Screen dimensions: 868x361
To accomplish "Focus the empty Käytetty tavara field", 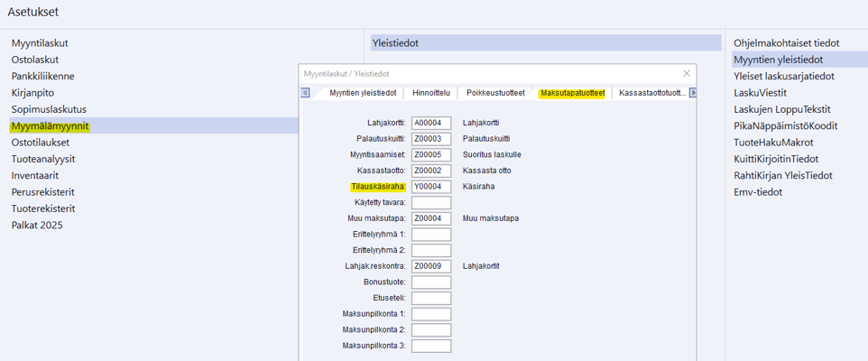I will [431, 203].
